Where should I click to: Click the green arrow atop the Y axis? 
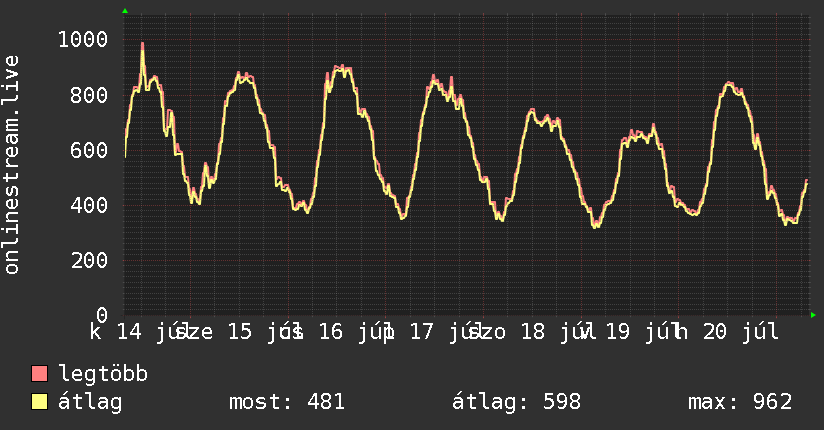click(125, 11)
